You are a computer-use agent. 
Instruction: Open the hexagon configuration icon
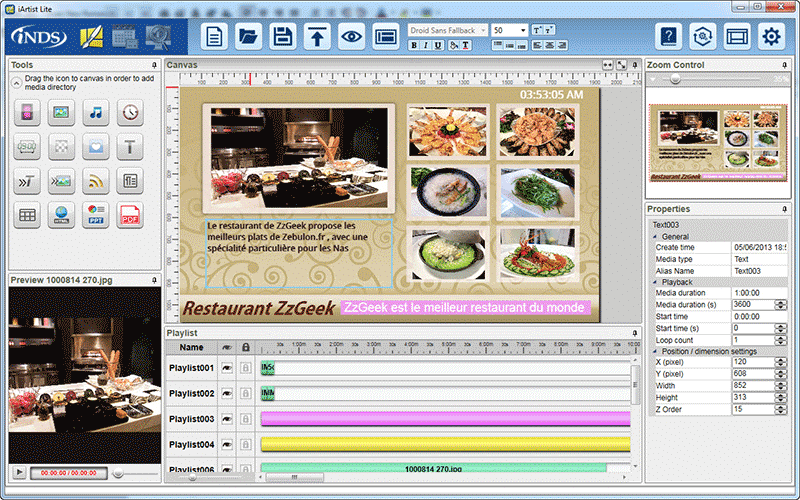pyautogui.click(x=703, y=37)
